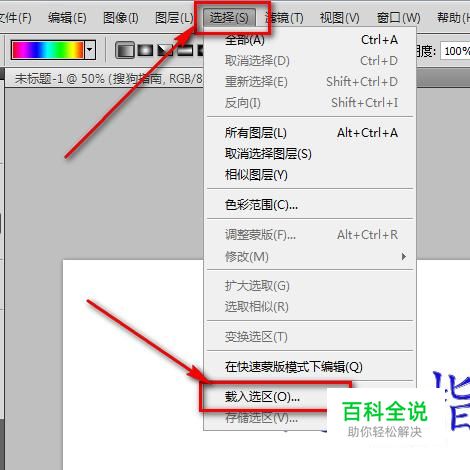
Task: Choose 相似图层(Y) menu entry
Action: click(310, 175)
